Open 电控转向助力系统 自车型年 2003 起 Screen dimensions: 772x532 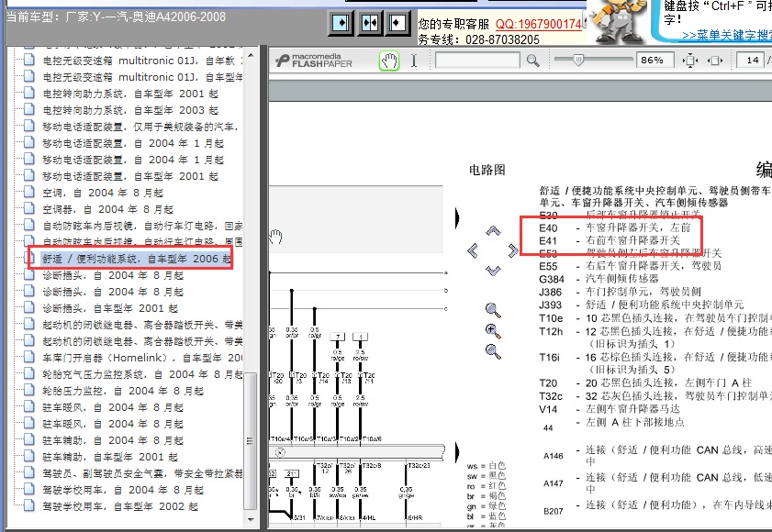130,110
